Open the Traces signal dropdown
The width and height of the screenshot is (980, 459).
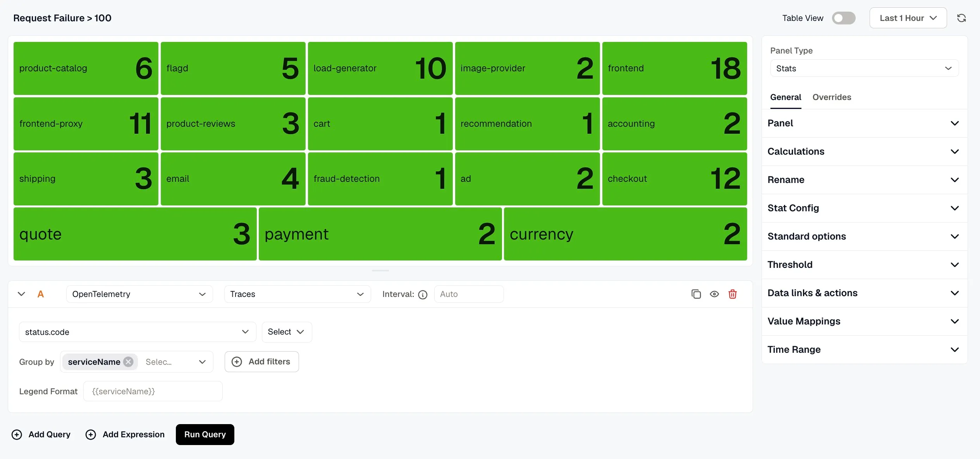pyautogui.click(x=297, y=294)
